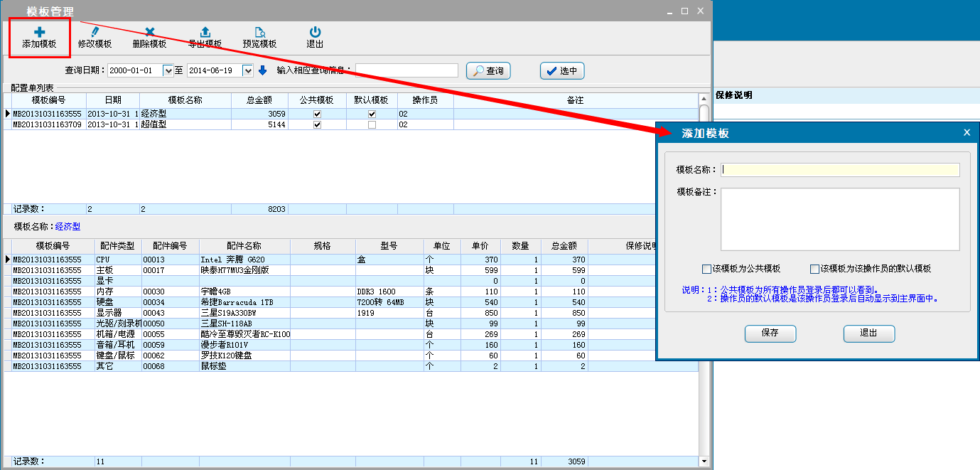Open the end date 2014-06-19 dropdown
Viewport: 980px width, 470px height.
point(247,70)
